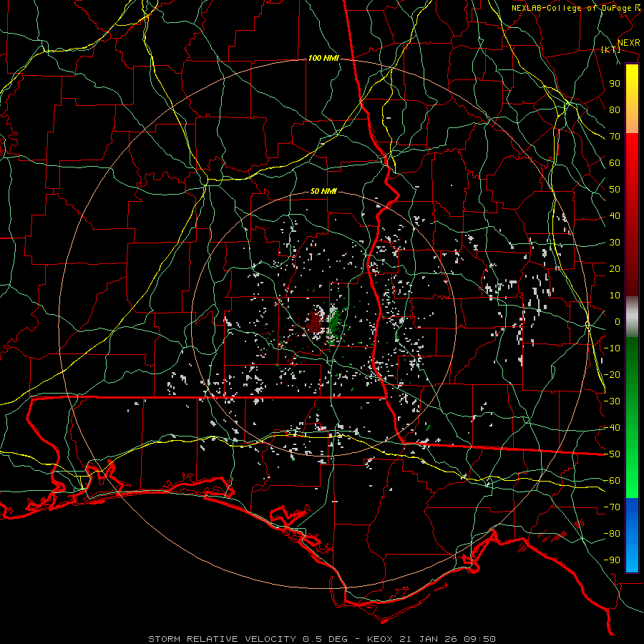This screenshot has height=644, width=644.
Task: Click the 09:50 timestamp
Action: point(478,639)
